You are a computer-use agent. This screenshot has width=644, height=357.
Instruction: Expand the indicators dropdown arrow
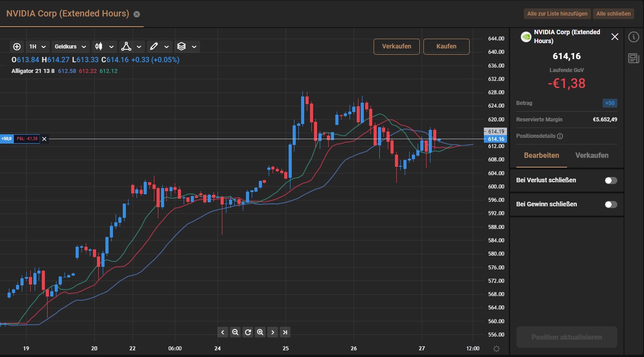tap(139, 46)
